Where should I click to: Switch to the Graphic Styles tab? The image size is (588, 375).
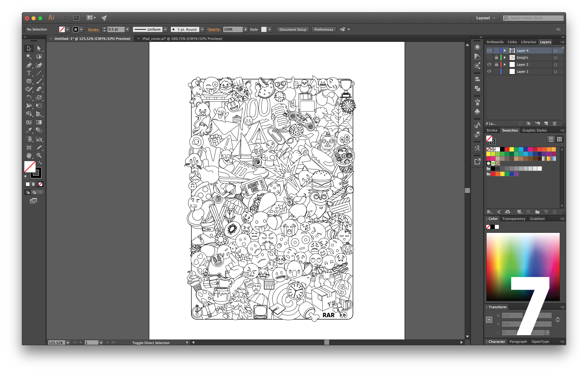(x=534, y=130)
